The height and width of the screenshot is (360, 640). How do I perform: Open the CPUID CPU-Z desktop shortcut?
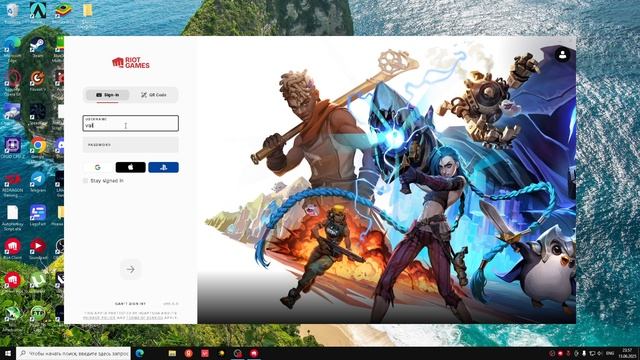click(12, 148)
